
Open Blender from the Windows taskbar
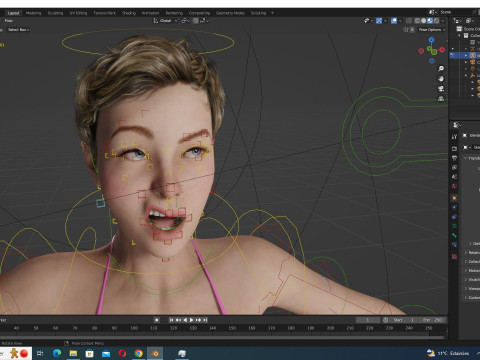[x=155, y=353]
